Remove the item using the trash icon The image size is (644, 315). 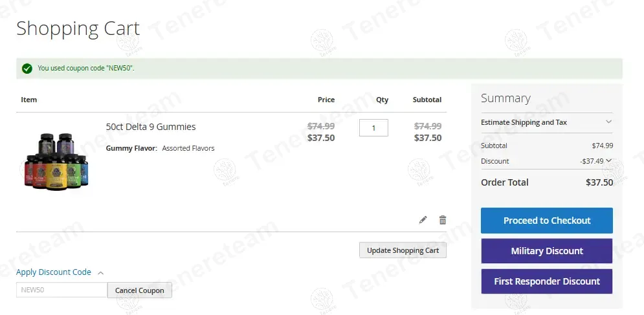443,220
